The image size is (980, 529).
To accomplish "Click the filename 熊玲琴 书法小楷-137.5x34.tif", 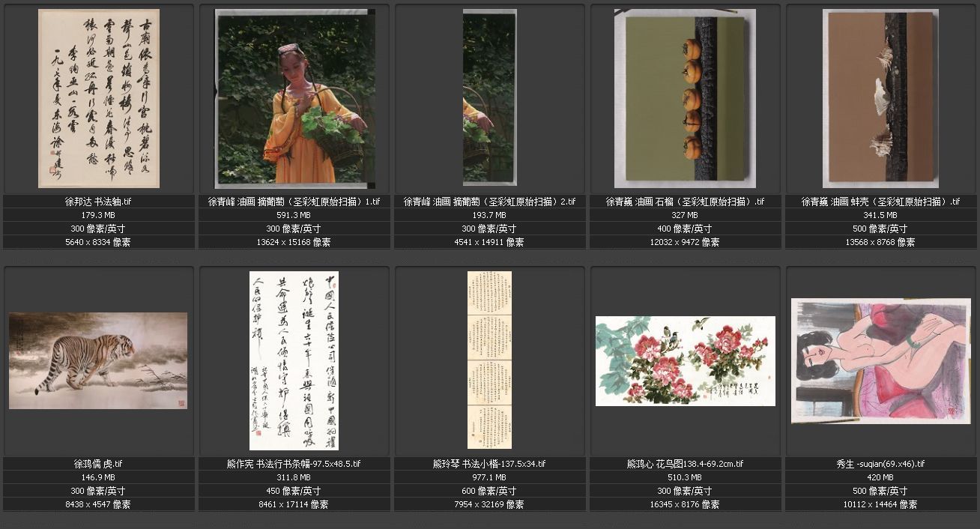I will click(489, 464).
